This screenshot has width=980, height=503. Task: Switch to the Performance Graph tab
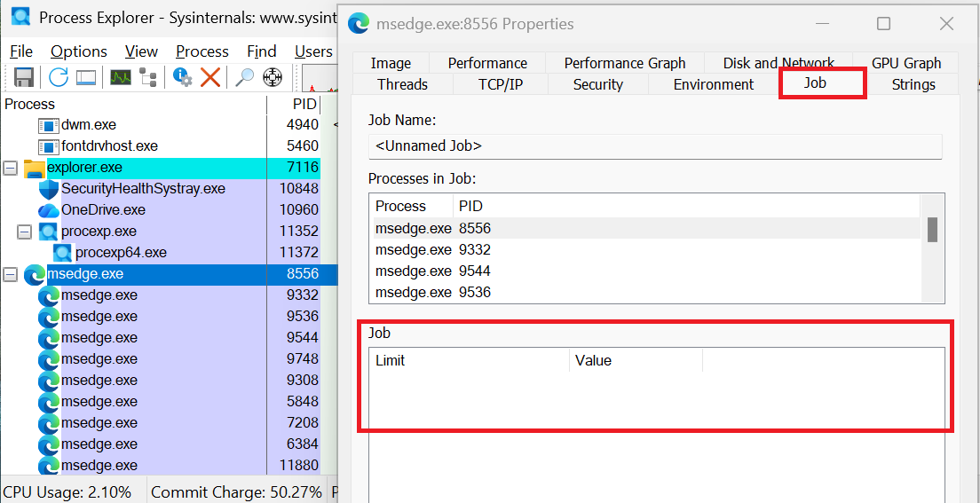(624, 63)
